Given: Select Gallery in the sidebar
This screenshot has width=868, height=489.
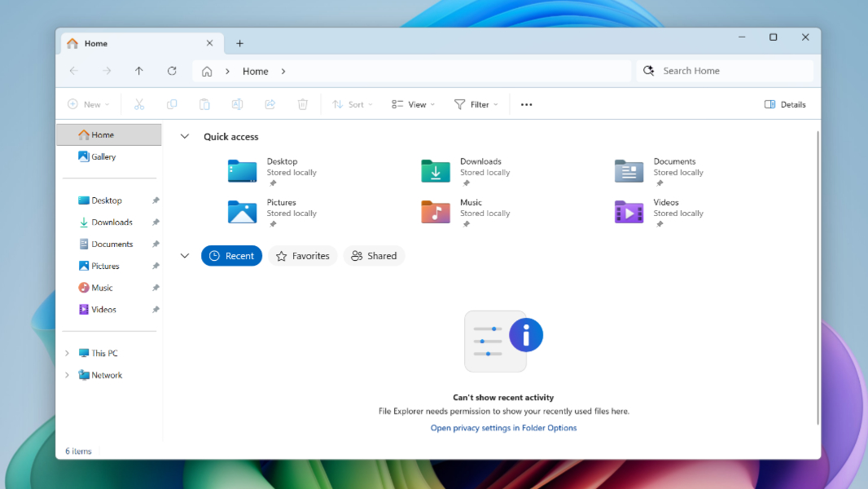Looking at the screenshot, I should (x=103, y=156).
